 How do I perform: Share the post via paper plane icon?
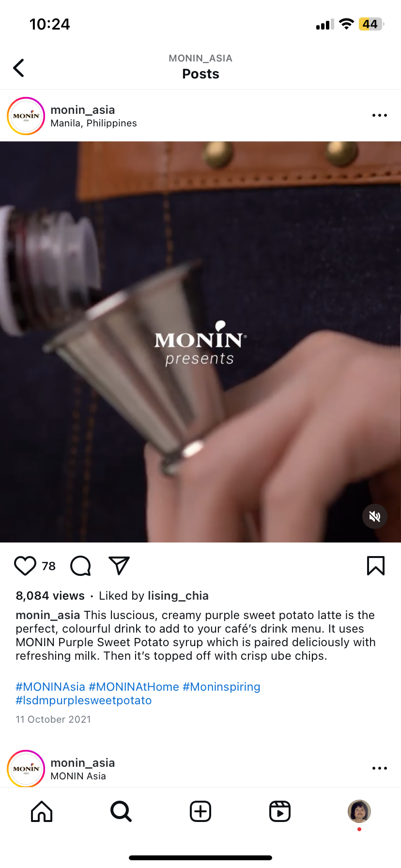pos(119,566)
